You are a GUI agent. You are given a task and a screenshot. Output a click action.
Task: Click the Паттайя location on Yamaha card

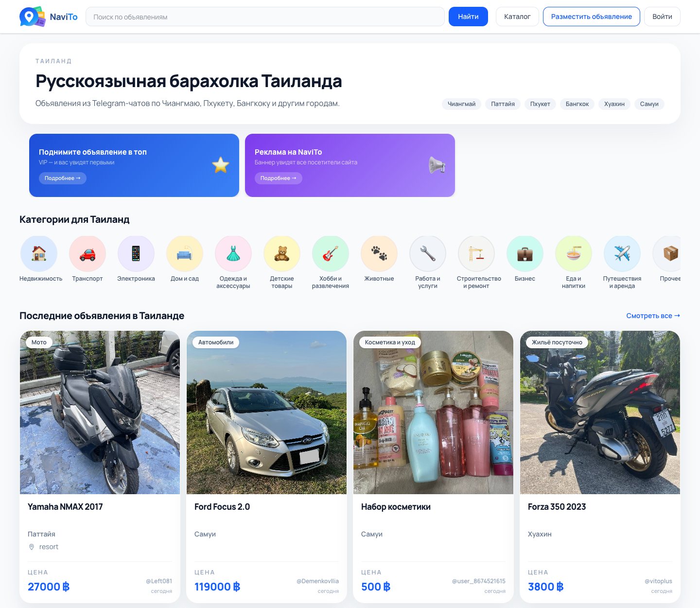coord(41,534)
